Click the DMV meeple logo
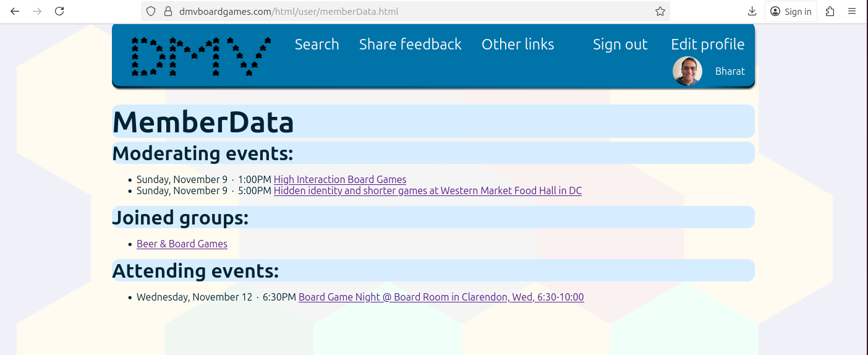868x355 pixels. [x=201, y=56]
